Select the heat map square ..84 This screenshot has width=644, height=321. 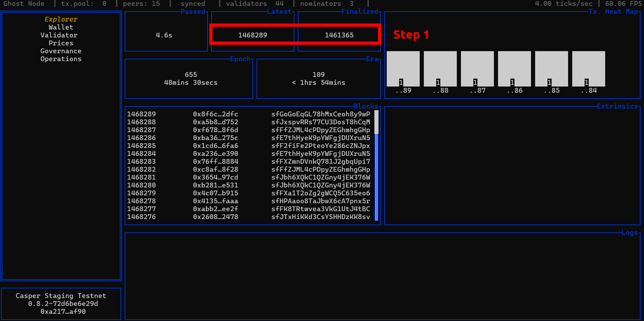[x=588, y=69]
